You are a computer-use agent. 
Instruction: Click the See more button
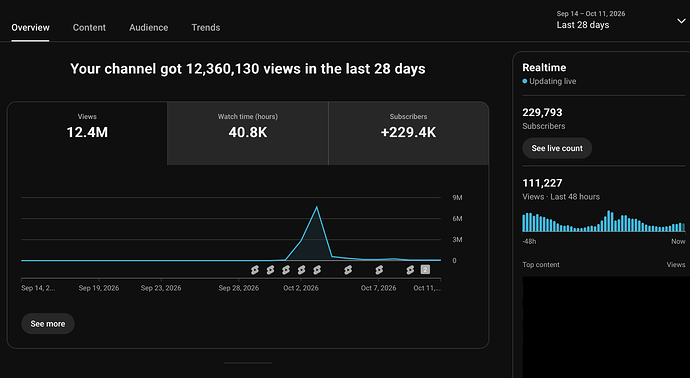pos(48,324)
